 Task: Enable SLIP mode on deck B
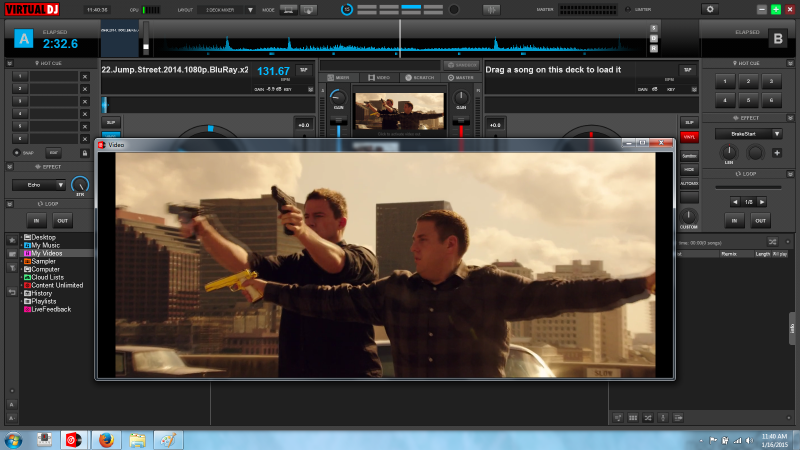688,121
